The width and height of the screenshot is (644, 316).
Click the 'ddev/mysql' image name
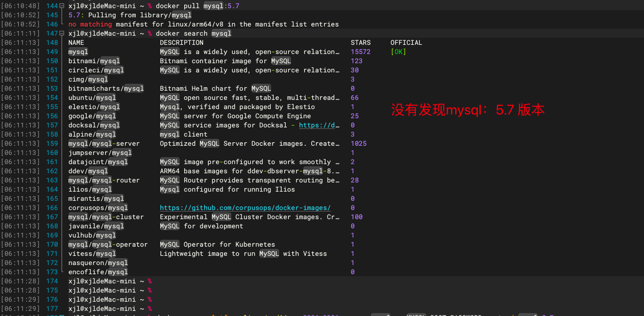[x=88, y=171]
